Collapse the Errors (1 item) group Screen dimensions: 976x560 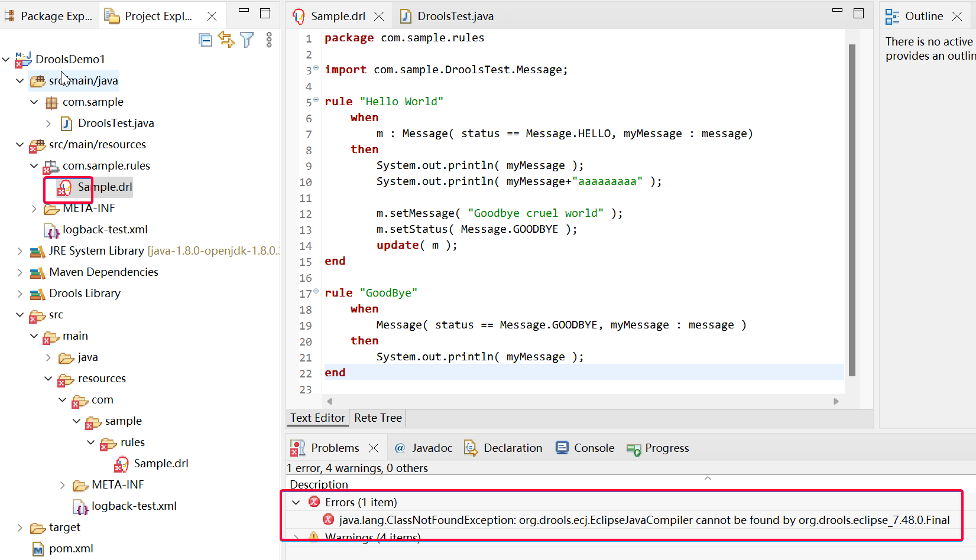[296, 502]
